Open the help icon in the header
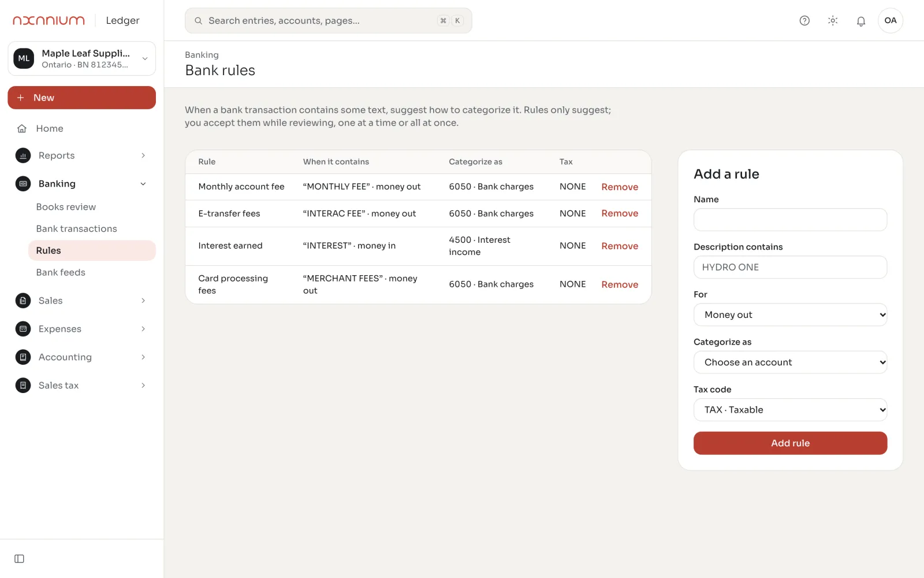Viewport: 924px width, 578px height. 804,21
